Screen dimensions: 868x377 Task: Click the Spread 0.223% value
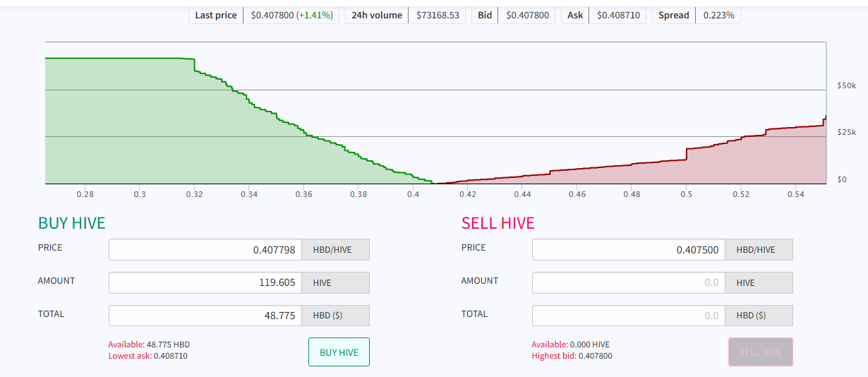[x=718, y=15]
